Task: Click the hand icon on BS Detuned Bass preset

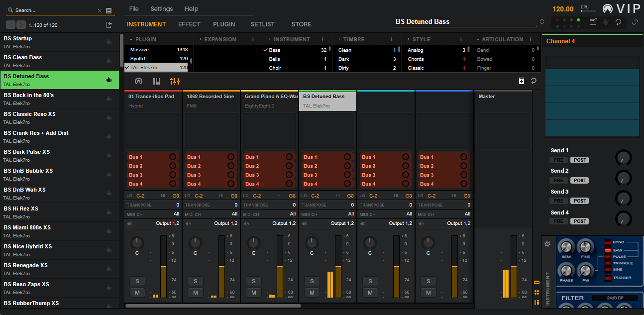Action: [109, 80]
